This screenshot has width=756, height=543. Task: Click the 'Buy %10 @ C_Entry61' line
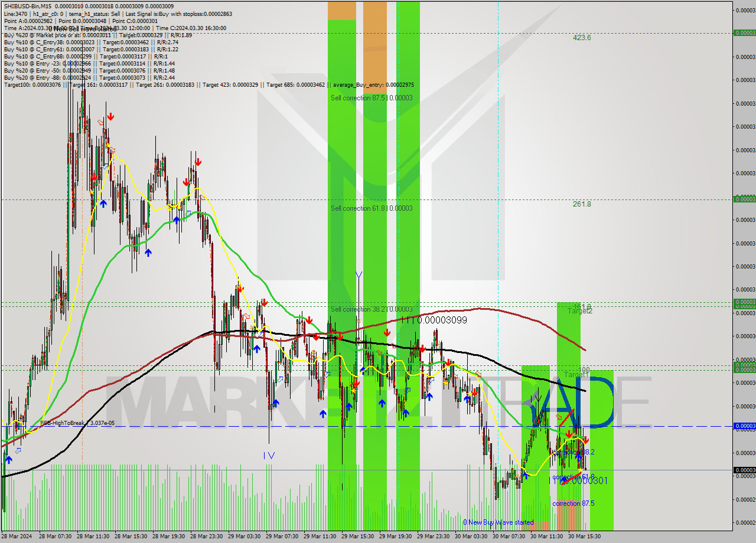click(x=91, y=49)
